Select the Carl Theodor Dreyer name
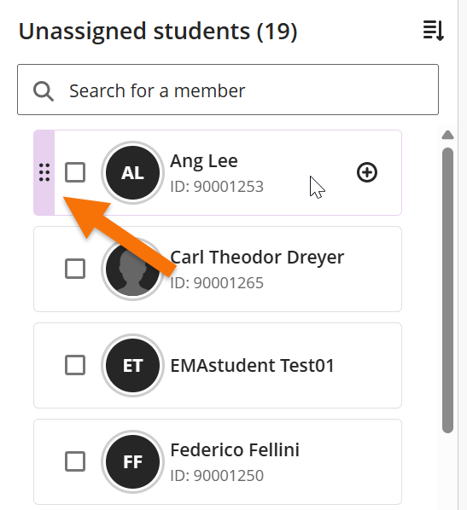The height and width of the screenshot is (510, 467). tap(257, 257)
